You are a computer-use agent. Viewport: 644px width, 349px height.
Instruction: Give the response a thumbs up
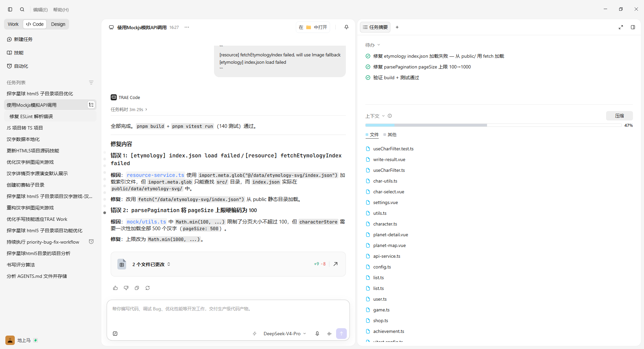[115, 288]
